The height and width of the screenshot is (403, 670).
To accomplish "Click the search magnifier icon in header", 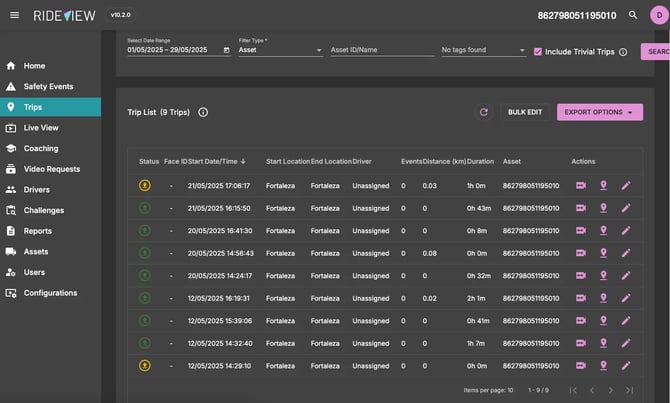I will pyautogui.click(x=632, y=15).
